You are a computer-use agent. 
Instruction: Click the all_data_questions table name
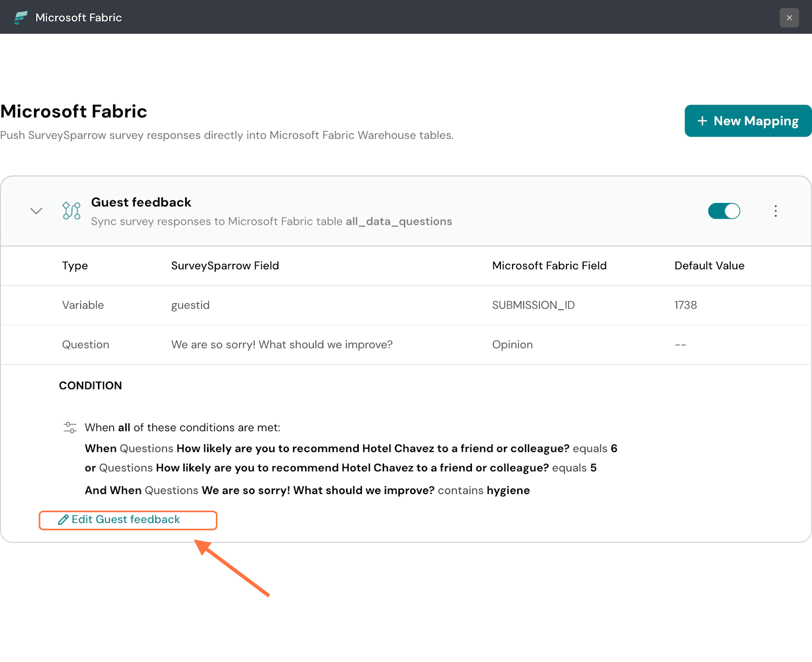[x=399, y=222]
